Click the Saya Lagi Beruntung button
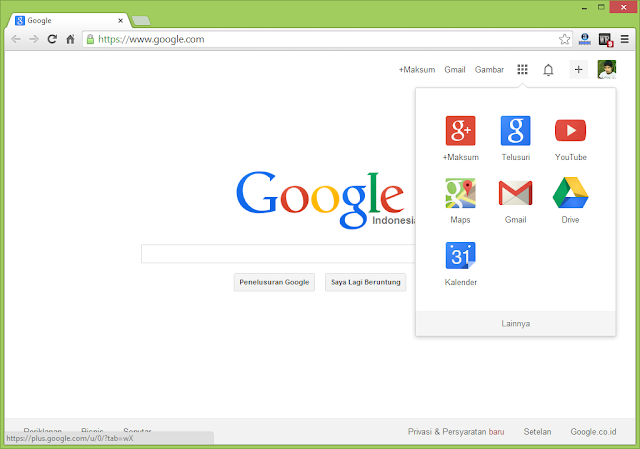Screen dimensions: 640x449 [366, 282]
